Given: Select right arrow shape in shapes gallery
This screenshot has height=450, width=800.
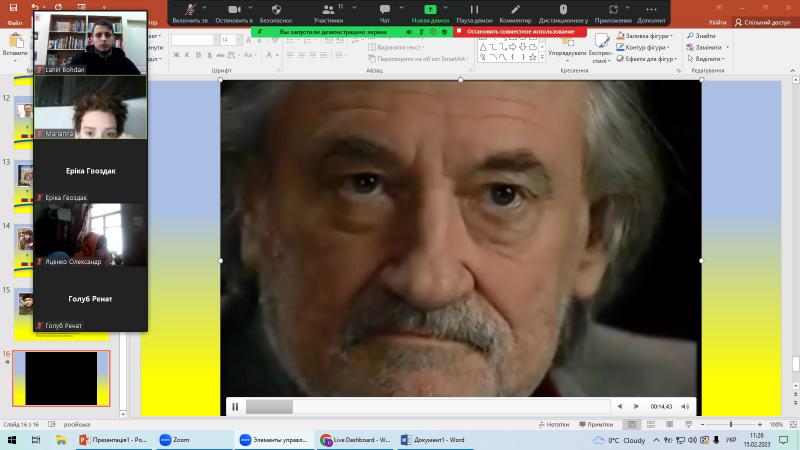Looking at the screenshot, I should [x=512, y=47].
